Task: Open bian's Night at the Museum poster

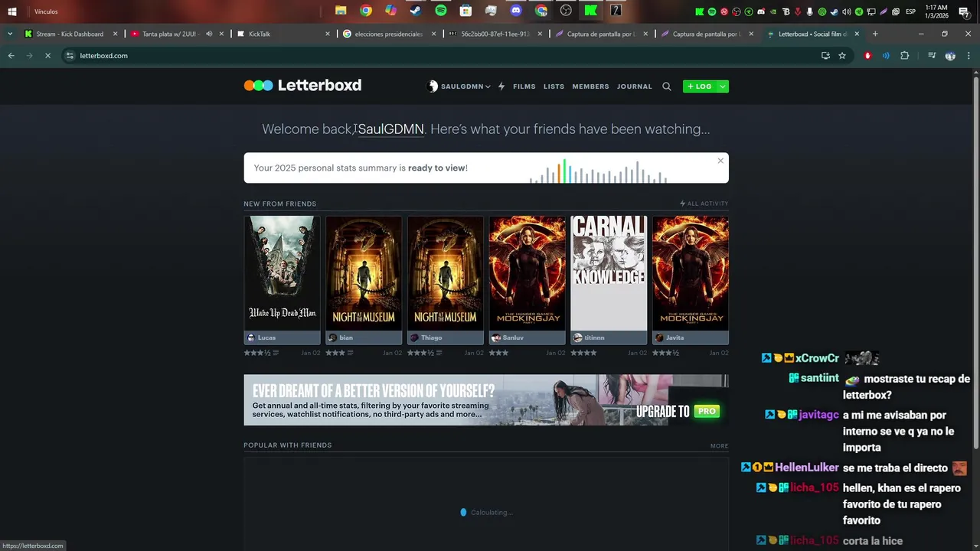Action: [364, 273]
